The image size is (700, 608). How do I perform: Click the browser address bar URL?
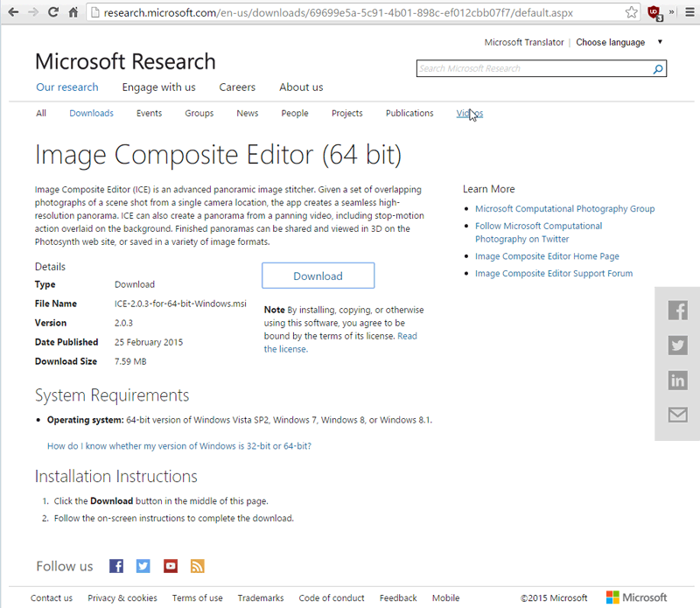339,13
